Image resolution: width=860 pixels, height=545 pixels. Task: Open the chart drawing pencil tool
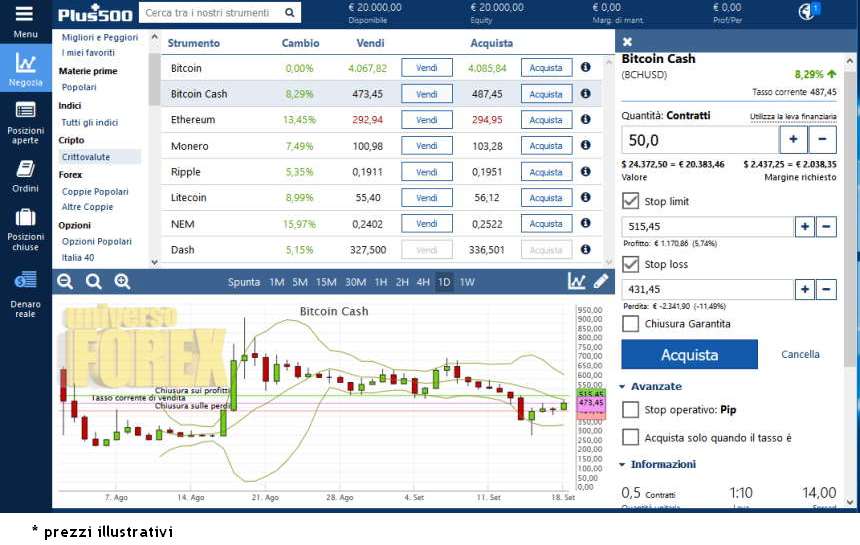click(x=600, y=282)
